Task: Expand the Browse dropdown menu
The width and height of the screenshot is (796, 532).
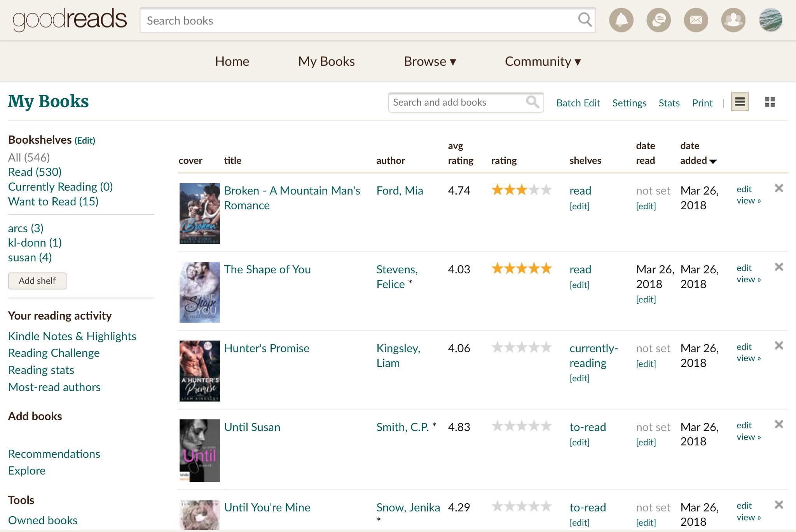Action: [x=429, y=61]
